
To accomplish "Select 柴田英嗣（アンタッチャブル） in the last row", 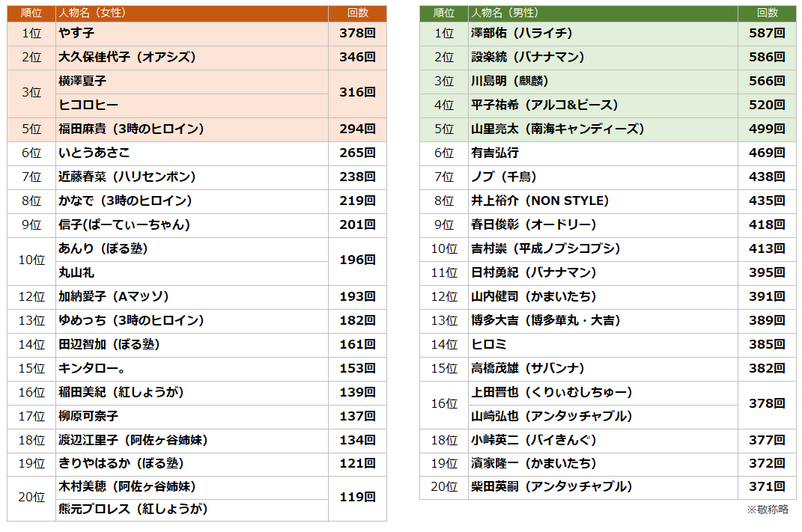I will click(552, 486).
